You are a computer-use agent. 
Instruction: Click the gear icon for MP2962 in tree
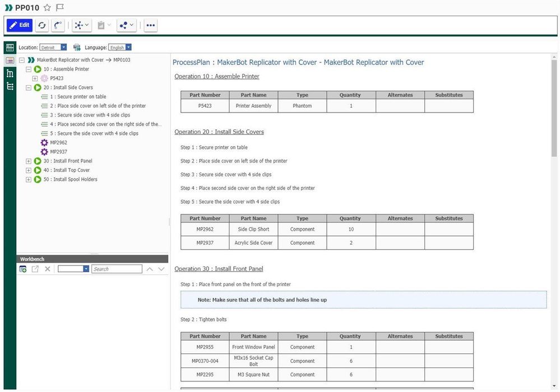click(44, 143)
